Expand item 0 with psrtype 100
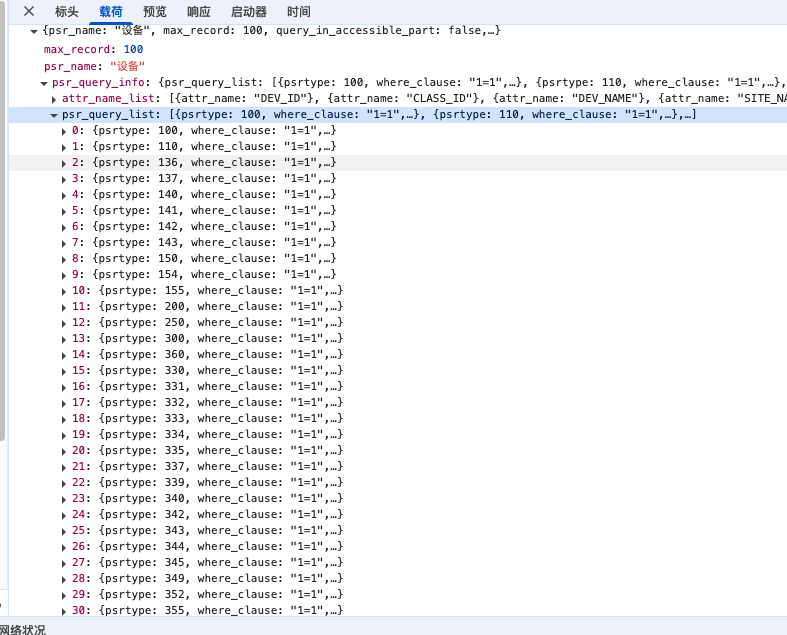Viewport: 787px width, 635px height. (64, 132)
